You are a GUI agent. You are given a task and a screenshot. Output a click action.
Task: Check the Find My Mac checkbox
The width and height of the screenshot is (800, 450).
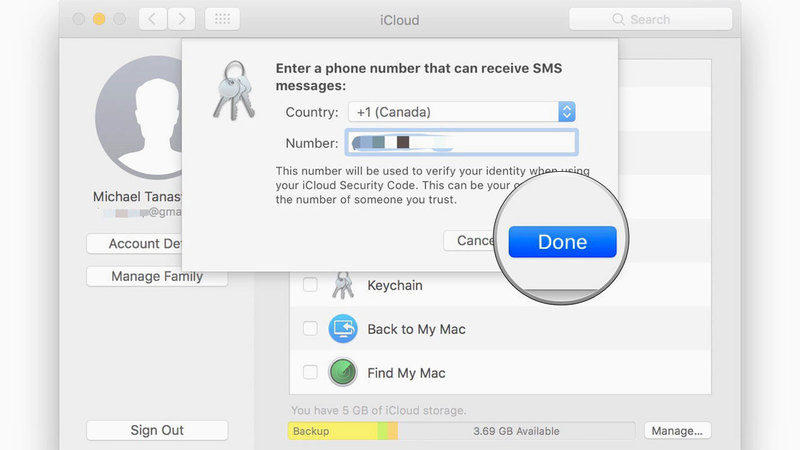(310, 373)
